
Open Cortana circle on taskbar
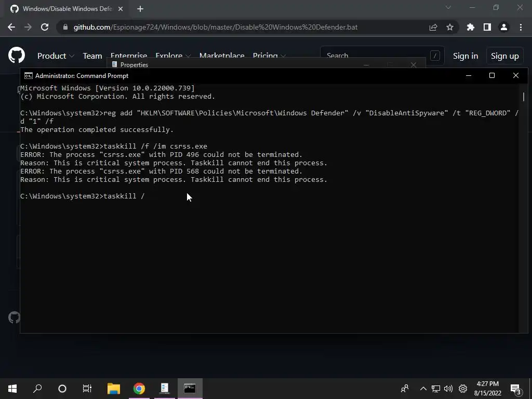coord(62,389)
